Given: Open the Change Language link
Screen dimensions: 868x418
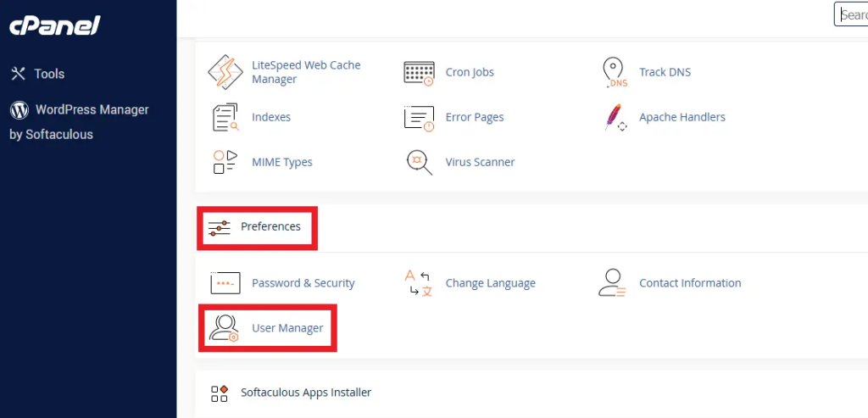Looking at the screenshot, I should [490, 283].
